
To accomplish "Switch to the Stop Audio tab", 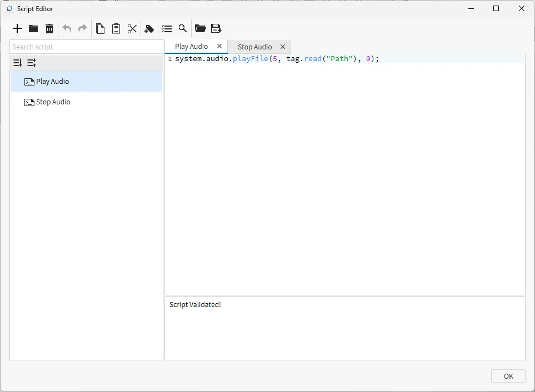I will (254, 47).
